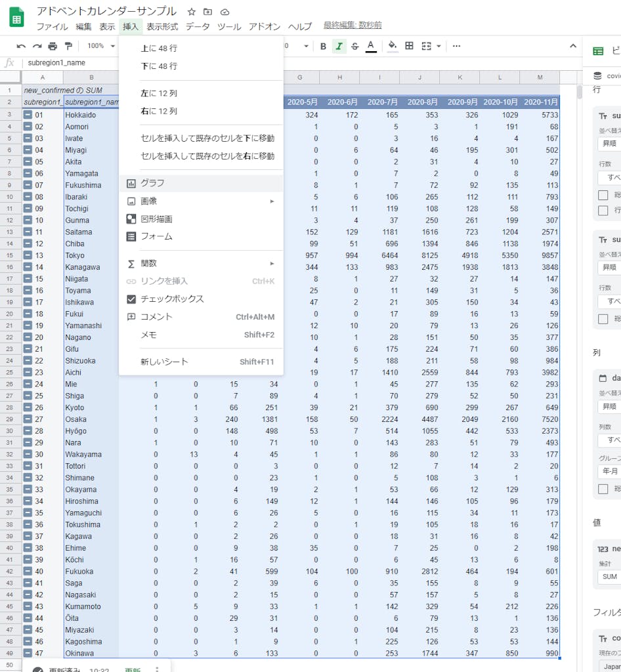Open the ヘルプ menu

[300, 26]
